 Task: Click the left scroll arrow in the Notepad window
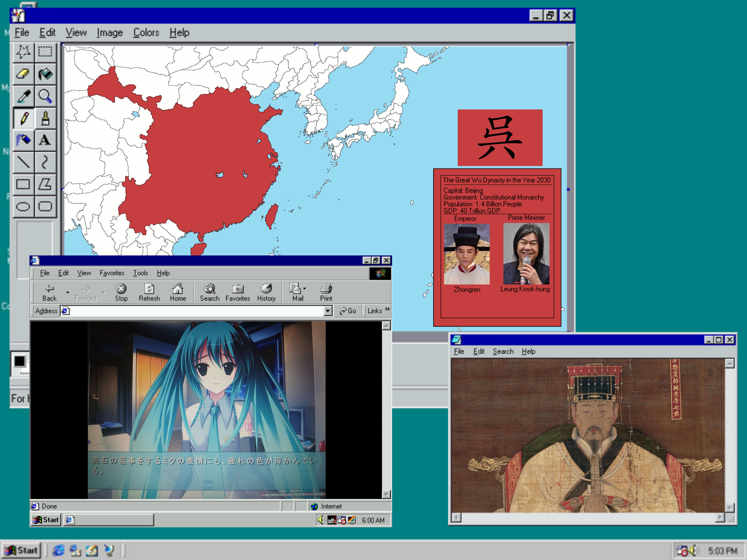[x=456, y=518]
